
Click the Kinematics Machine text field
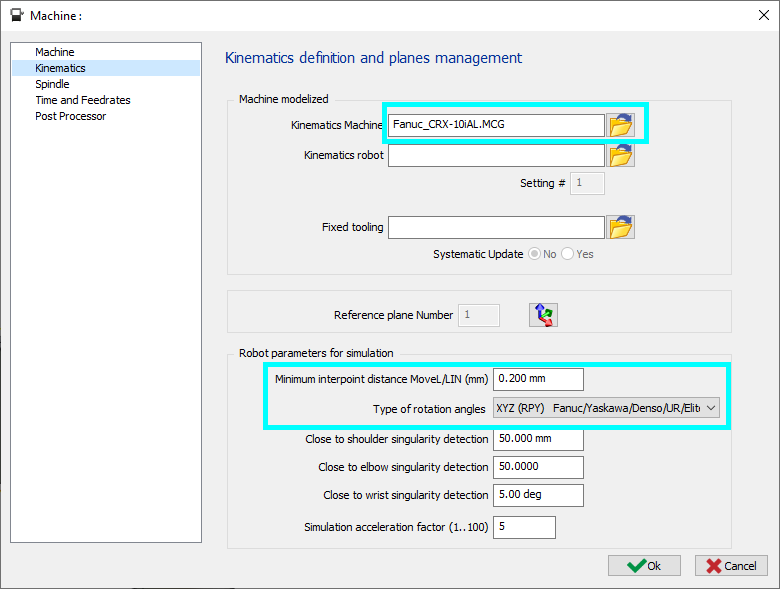[x=496, y=125]
